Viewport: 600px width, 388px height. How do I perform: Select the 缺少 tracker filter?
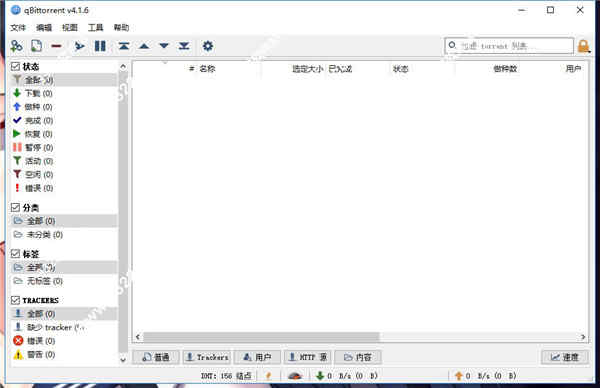point(64,328)
